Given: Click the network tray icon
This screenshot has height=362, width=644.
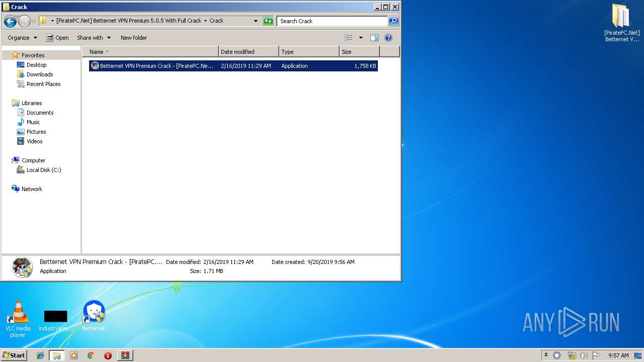Looking at the screenshot, I should coord(572,355).
